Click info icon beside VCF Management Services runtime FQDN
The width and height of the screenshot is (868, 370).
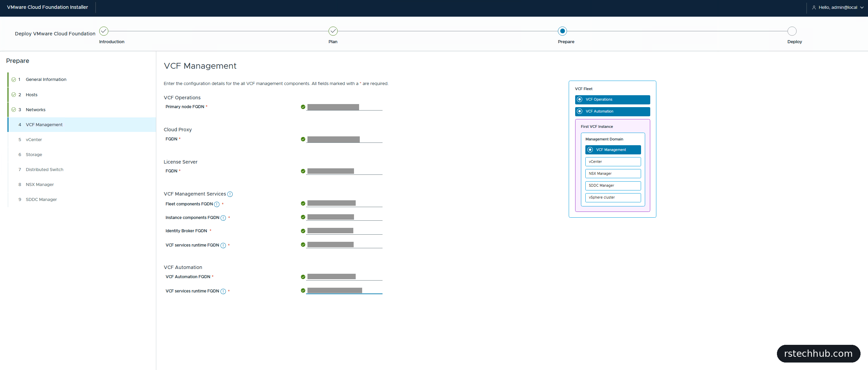click(223, 246)
